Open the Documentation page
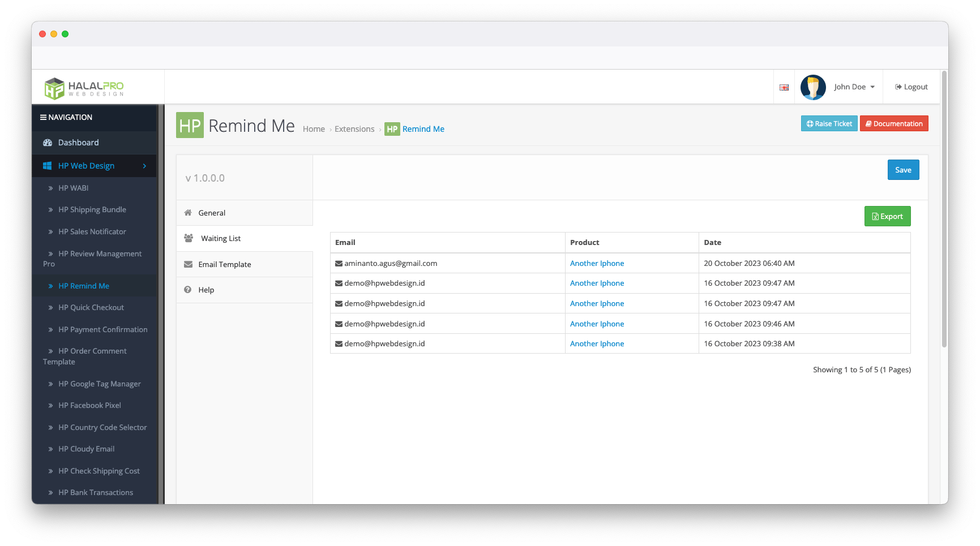 pyautogui.click(x=894, y=123)
